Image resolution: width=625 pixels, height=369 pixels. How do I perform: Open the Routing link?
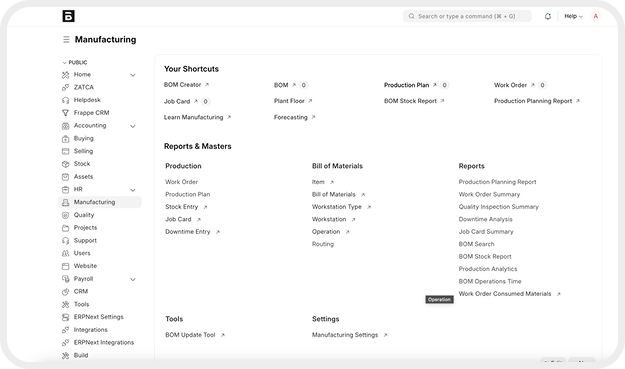click(323, 244)
